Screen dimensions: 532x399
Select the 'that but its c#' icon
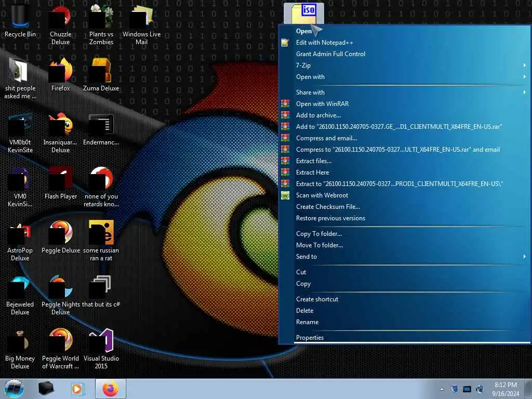pyautogui.click(x=101, y=291)
